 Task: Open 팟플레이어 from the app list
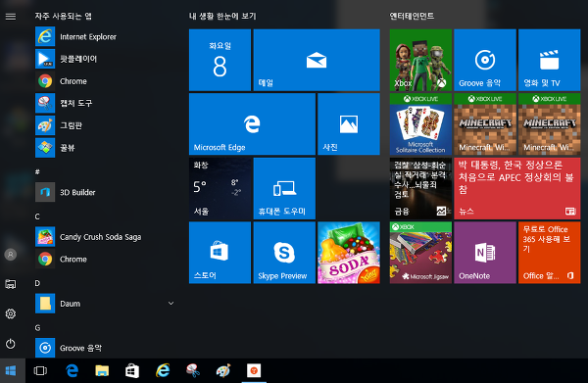105,59
